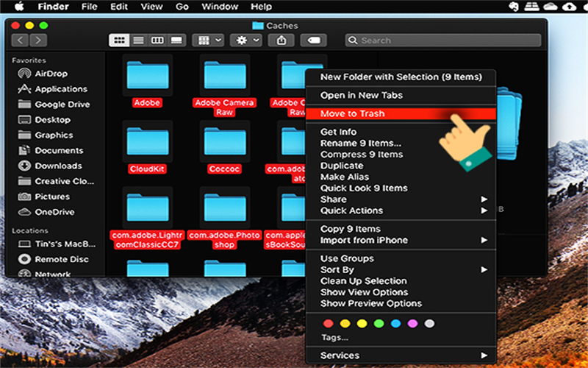Select the Adobe Camera Raw folder
The width and height of the screenshot is (588, 368).
(x=225, y=85)
